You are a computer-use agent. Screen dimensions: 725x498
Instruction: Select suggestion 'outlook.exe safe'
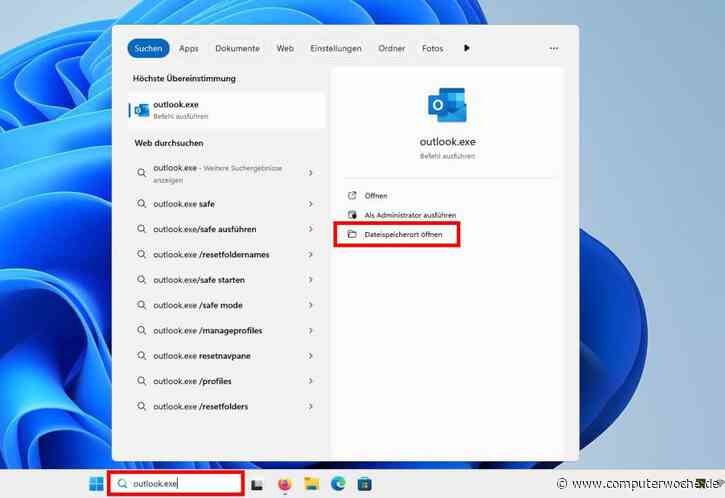[x=227, y=203]
